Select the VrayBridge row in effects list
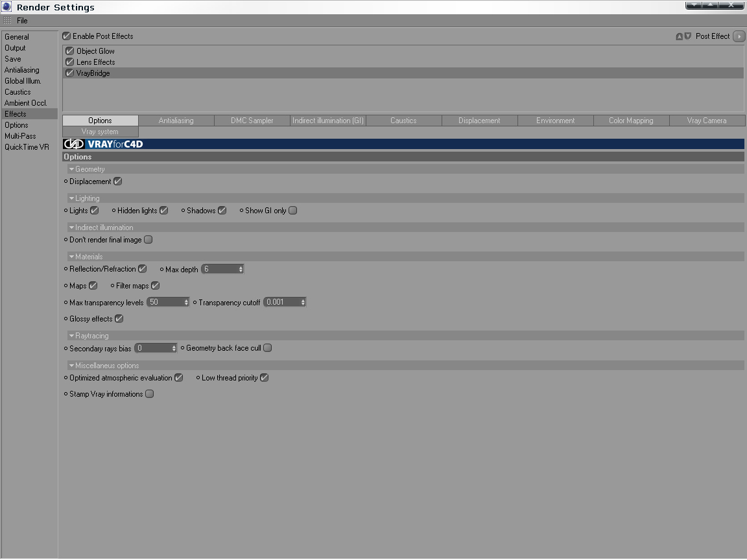 (x=403, y=73)
